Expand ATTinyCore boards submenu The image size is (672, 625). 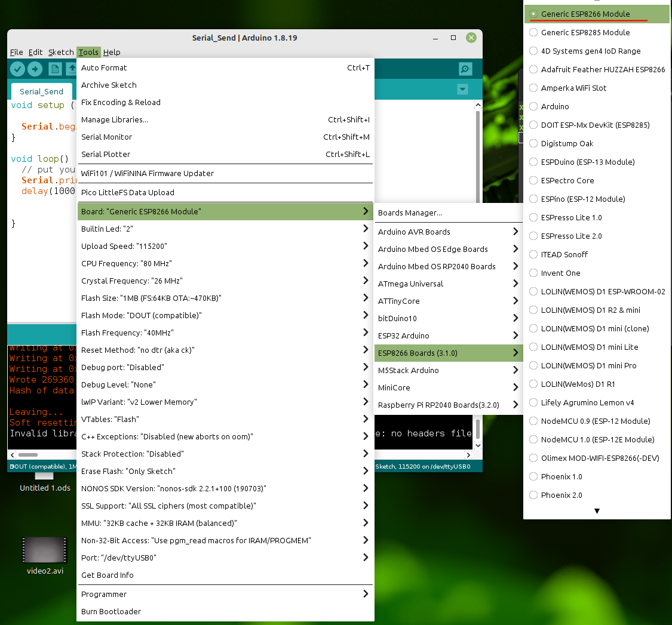point(448,301)
